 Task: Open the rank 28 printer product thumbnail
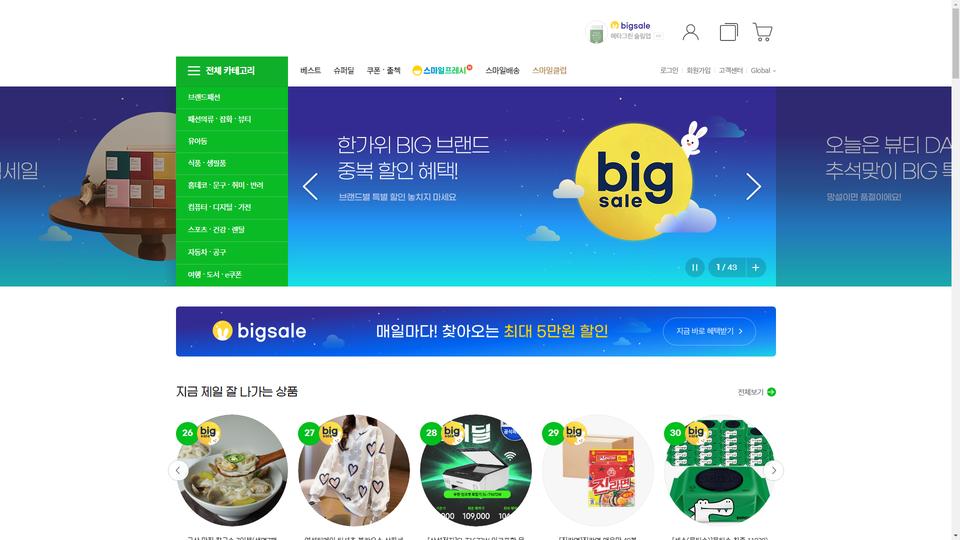click(x=476, y=470)
